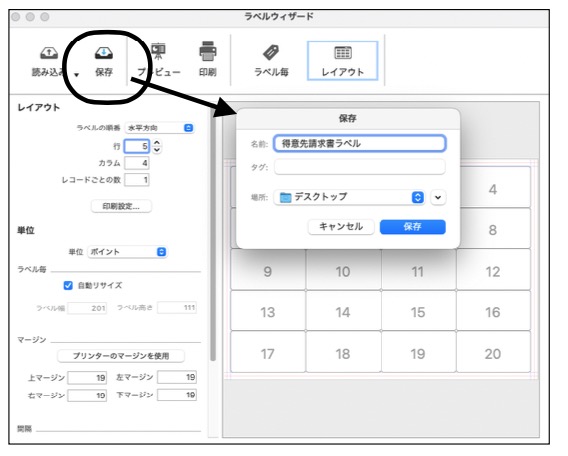
Task: Open the ラベルの順番 水平方向 dropdown
Action: click(160, 128)
